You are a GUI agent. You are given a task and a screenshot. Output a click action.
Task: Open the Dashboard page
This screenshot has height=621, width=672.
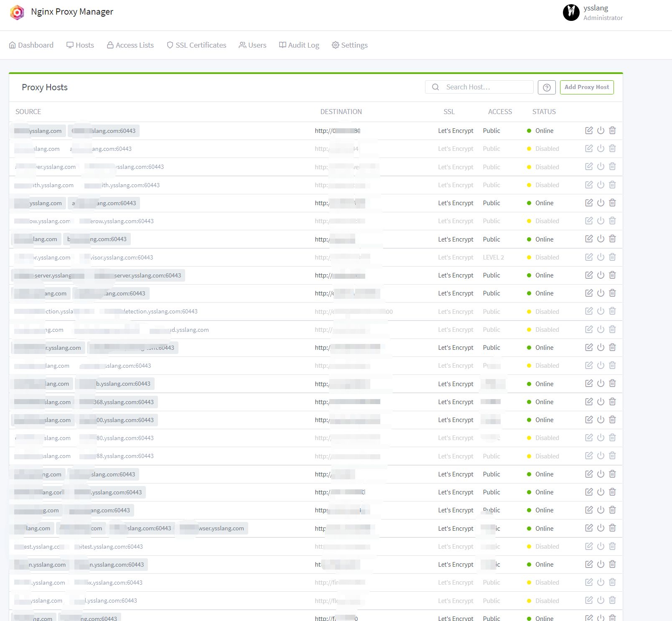31,45
